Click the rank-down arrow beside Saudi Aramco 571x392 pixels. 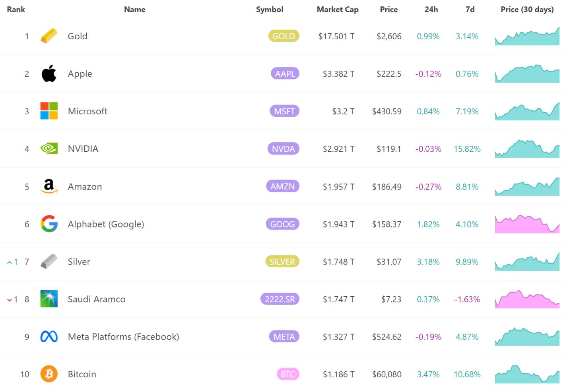pos(10,300)
